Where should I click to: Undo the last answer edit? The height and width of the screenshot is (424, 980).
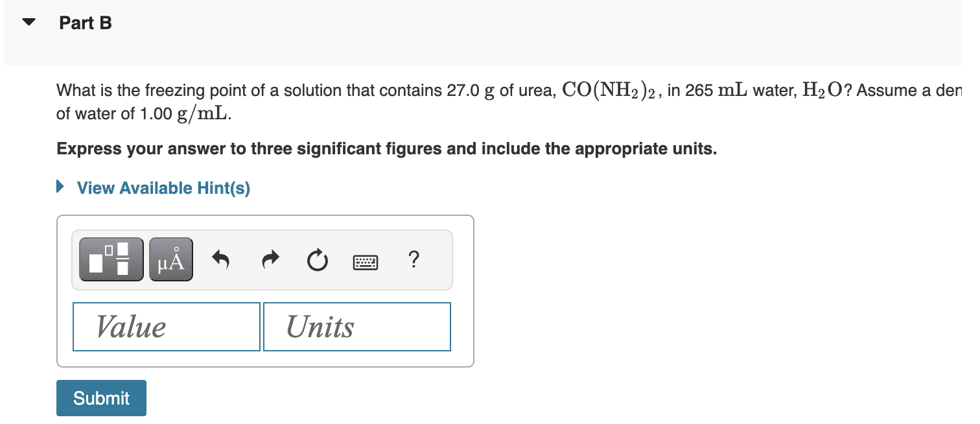coord(220,259)
